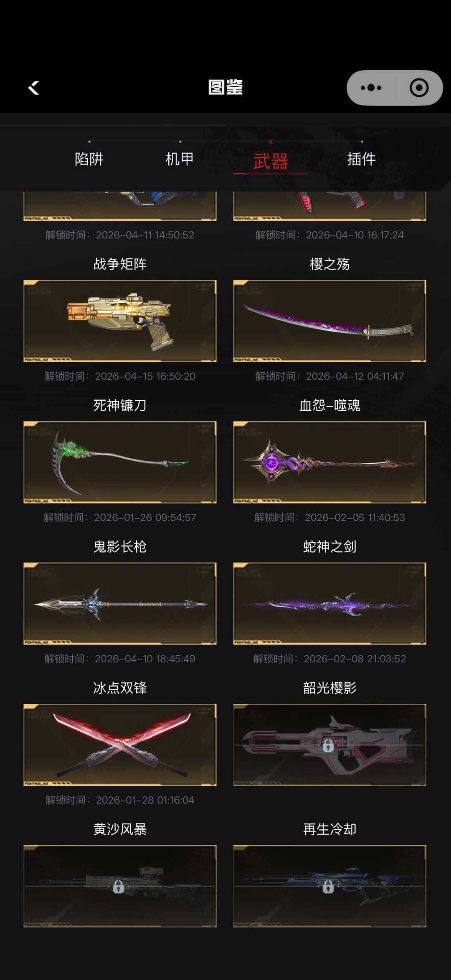Tap the 图鉴 page title
The height and width of the screenshot is (980, 451).
(225, 87)
